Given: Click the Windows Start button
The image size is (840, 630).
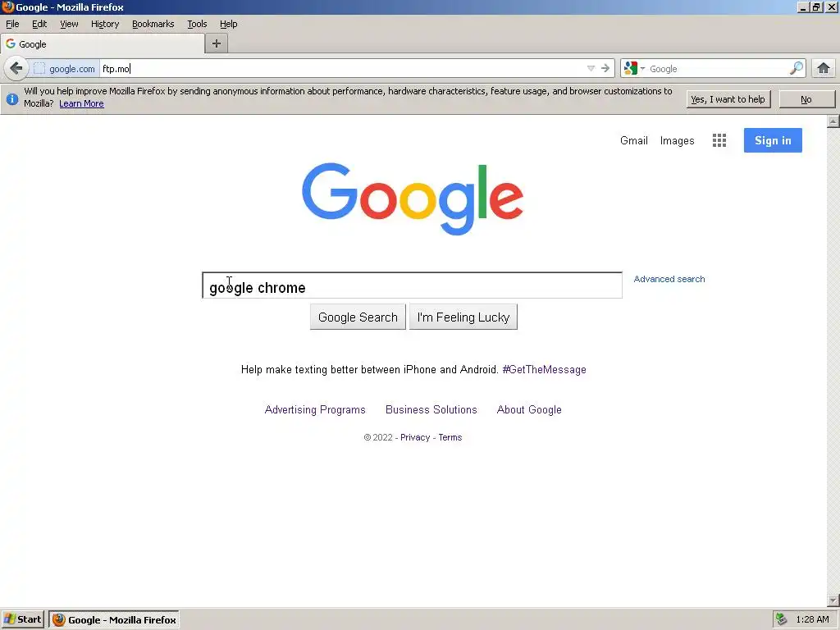Looking at the screenshot, I should coord(22,619).
